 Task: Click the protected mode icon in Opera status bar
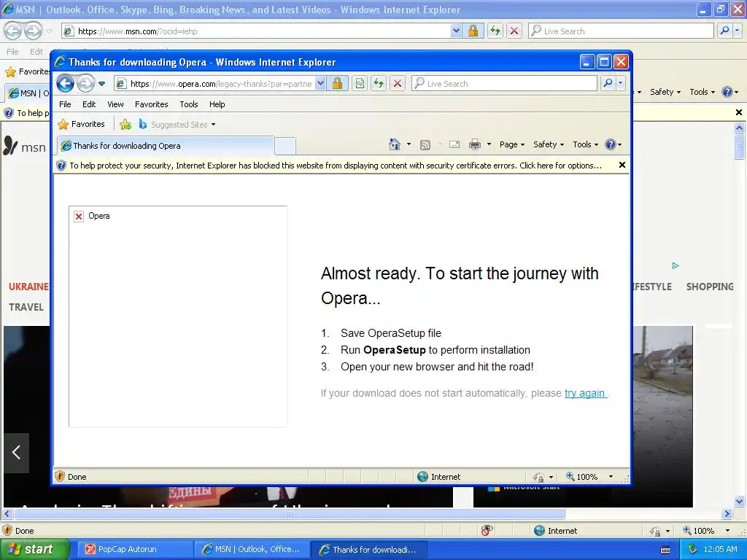point(538,477)
